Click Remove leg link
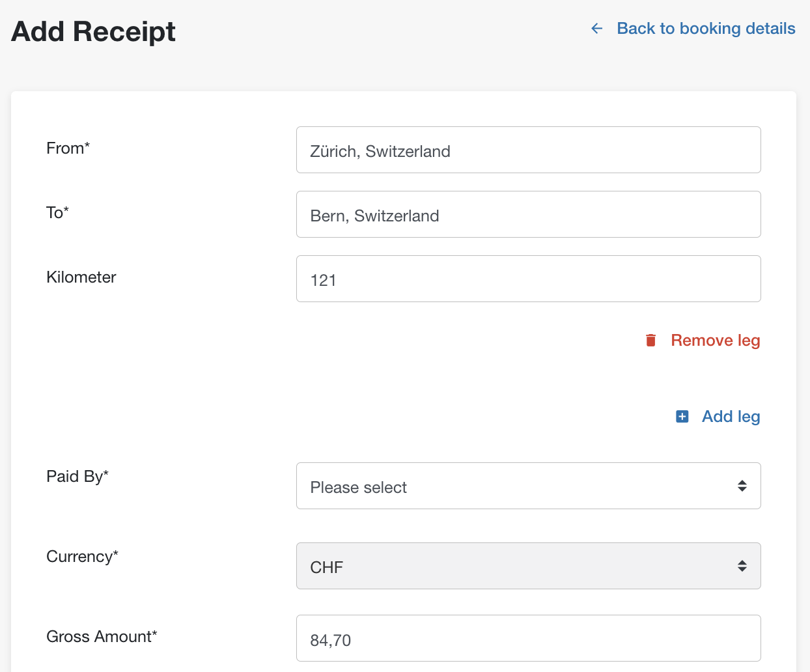 pyautogui.click(x=715, y=341)
